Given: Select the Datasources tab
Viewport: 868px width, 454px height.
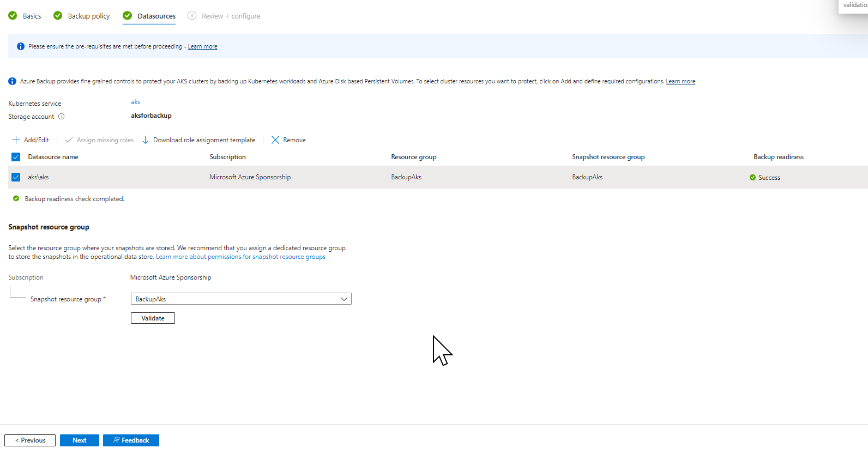Looking at the screenshot, I should click(x=156, y=16).
